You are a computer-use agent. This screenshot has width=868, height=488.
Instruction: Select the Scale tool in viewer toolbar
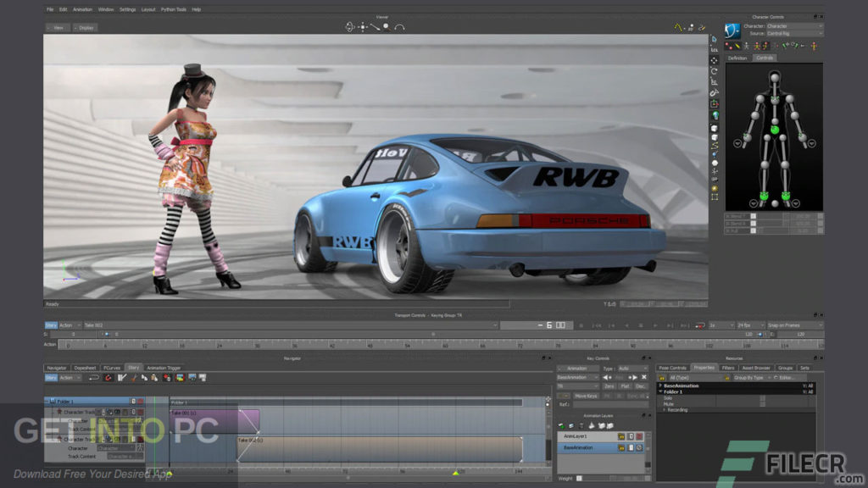point(715,82)
